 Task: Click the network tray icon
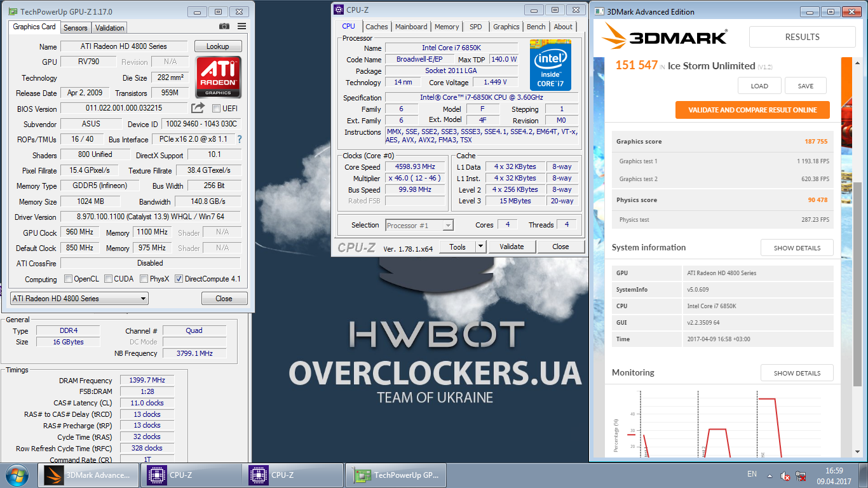pyautogui.click(x=802, y=475)
